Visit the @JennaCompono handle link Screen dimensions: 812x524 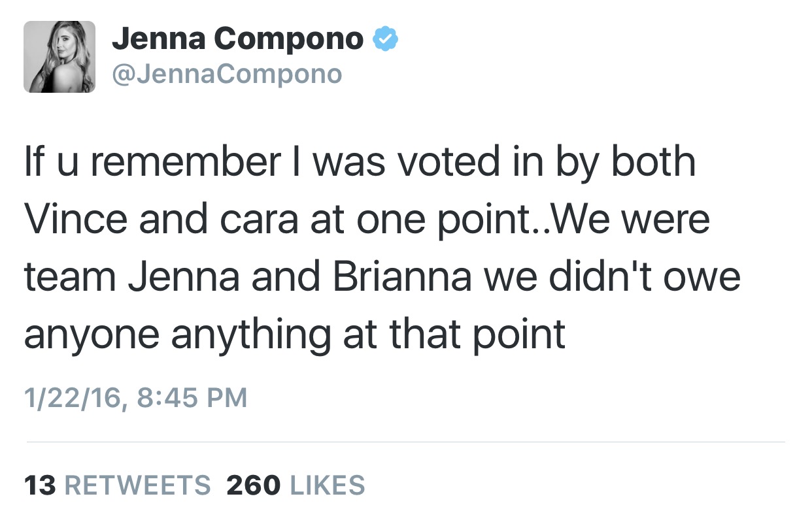point(227,74)
